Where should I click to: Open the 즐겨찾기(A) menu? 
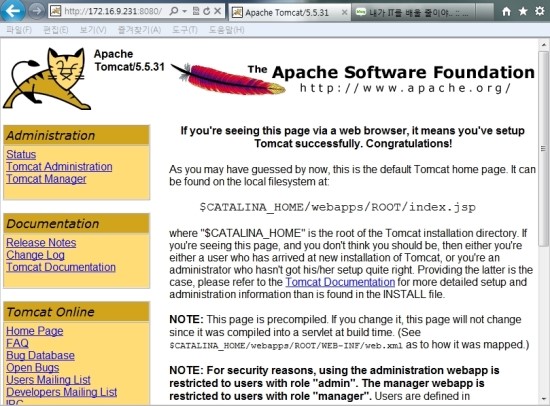click(x=139, y=30)
